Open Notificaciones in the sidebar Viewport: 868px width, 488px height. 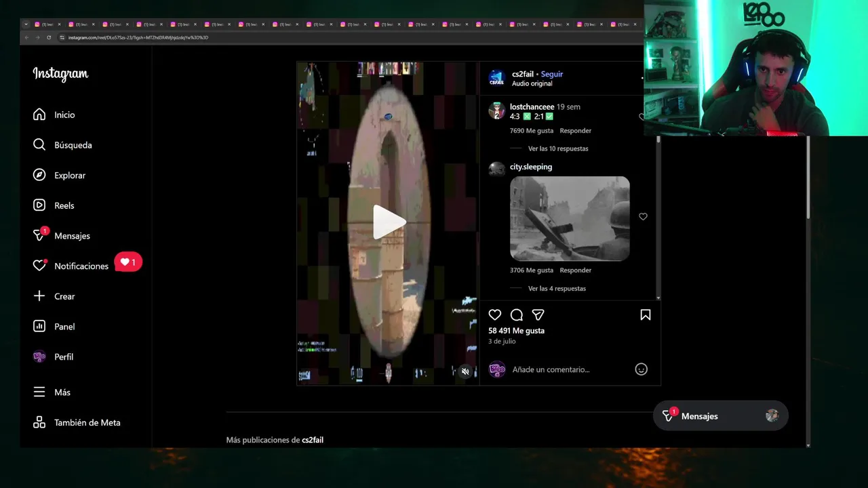[71, 266]
